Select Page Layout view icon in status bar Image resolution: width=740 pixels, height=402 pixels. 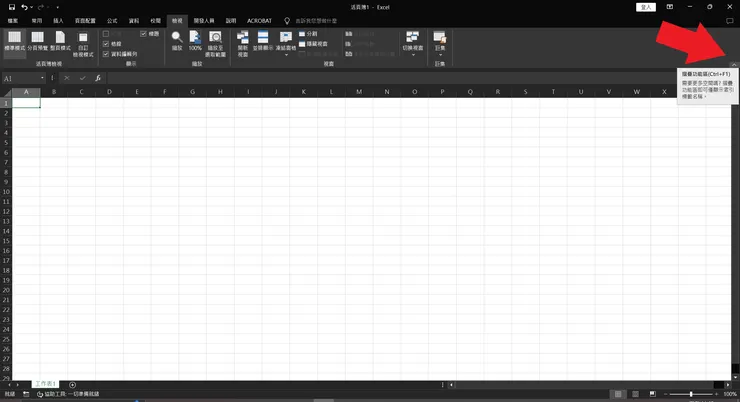pyautogui.click(x=635, y=394)
